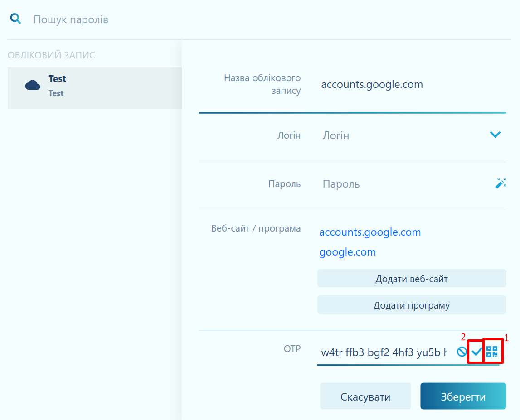
Task: Clear OTP with the circle-slash icon
Action: [x=462, y=352]
